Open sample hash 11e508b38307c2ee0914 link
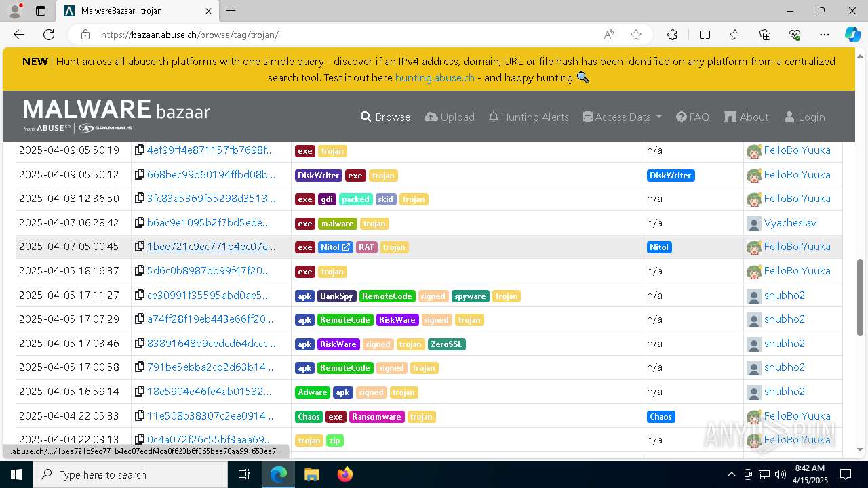868x488 pixels. pyautogui.click(x=210, y=415)
